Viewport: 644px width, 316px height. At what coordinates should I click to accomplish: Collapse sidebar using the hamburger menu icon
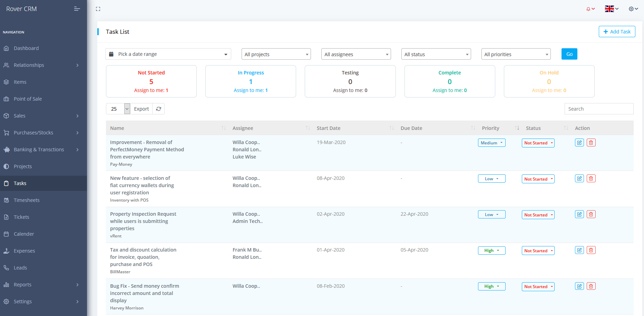pos(77,9)
